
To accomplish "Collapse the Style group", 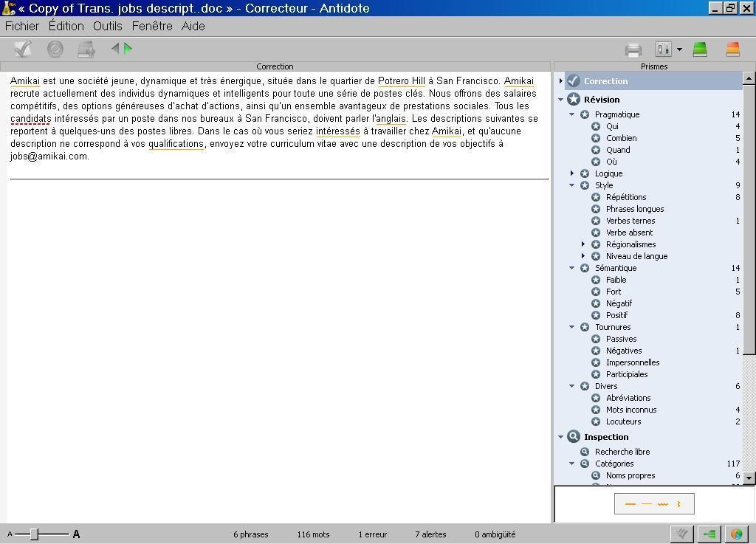I will click(x=572, y=185).
